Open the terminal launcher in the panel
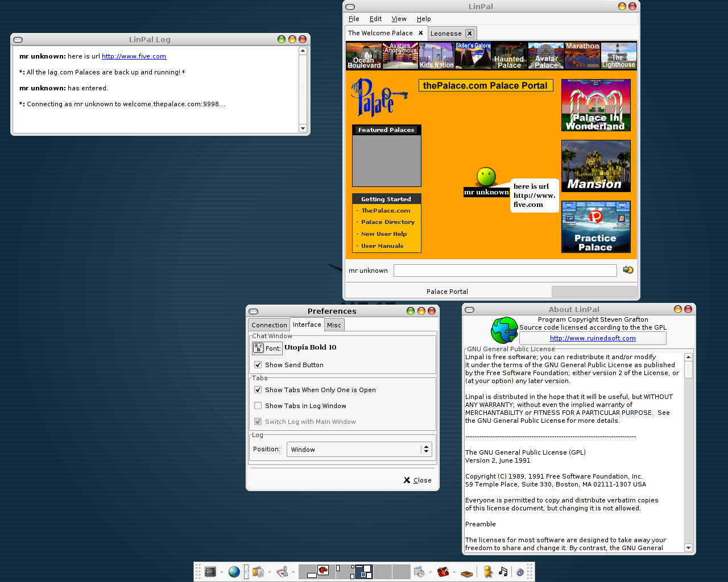Screen dimensions: 728x582 pyautogui.click(x=210, y=572)
